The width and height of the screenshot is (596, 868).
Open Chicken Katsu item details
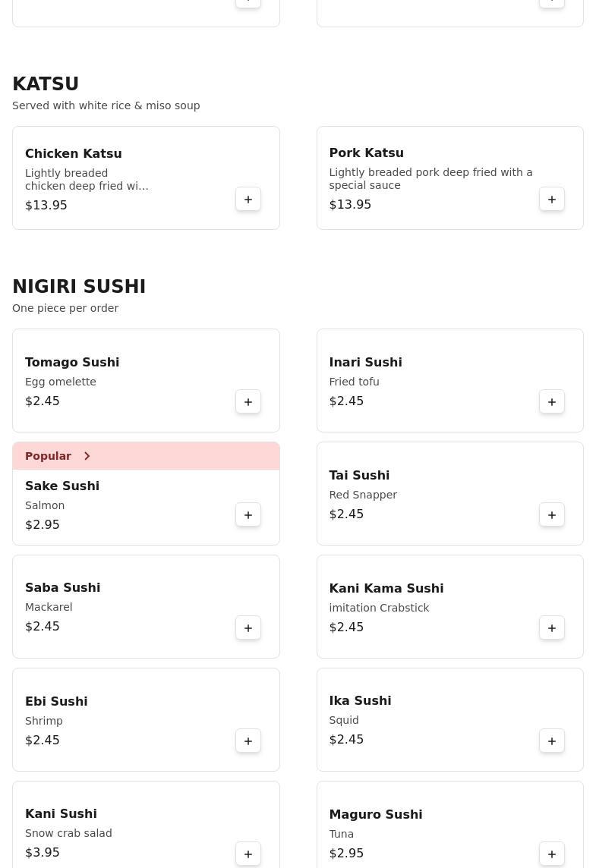[x=74, y=153]
